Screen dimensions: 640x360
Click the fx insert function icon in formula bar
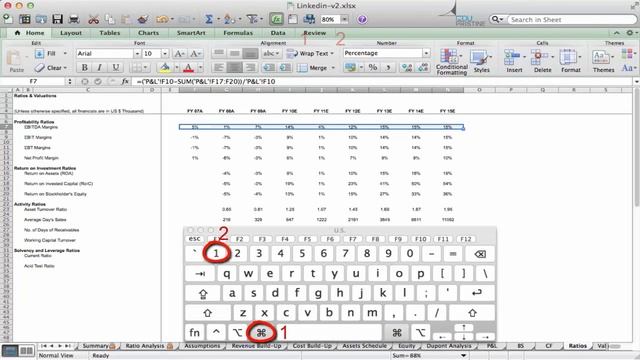click(x=125, y=81)
